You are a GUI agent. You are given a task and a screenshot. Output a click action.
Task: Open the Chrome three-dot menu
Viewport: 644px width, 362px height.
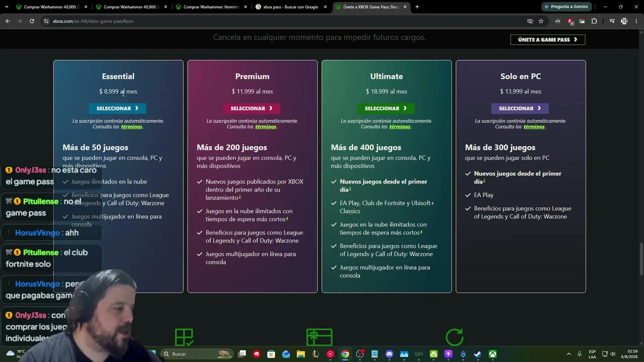click(x=636, y=21)
